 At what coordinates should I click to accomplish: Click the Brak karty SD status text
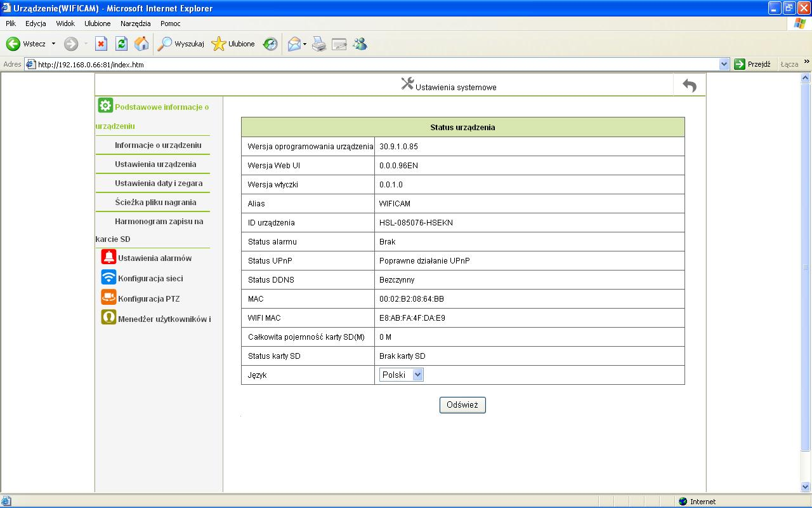click(402, 356)
